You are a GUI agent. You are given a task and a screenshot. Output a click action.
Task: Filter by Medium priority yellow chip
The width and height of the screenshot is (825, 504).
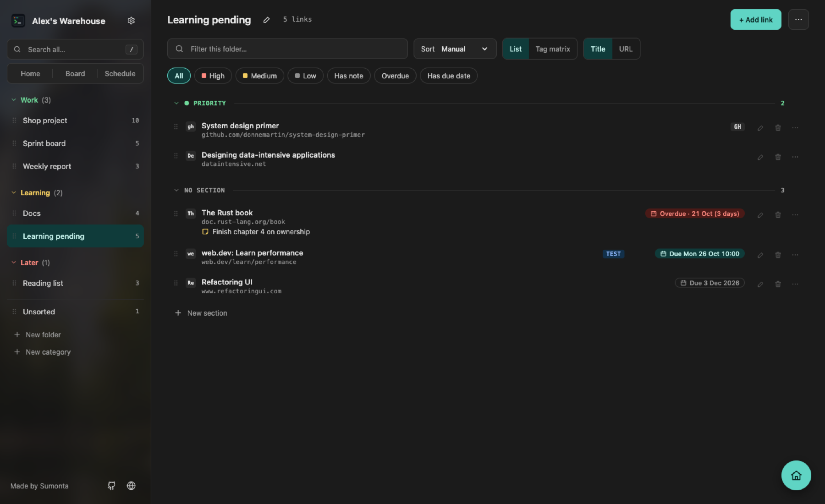click(x=259, y=76)
